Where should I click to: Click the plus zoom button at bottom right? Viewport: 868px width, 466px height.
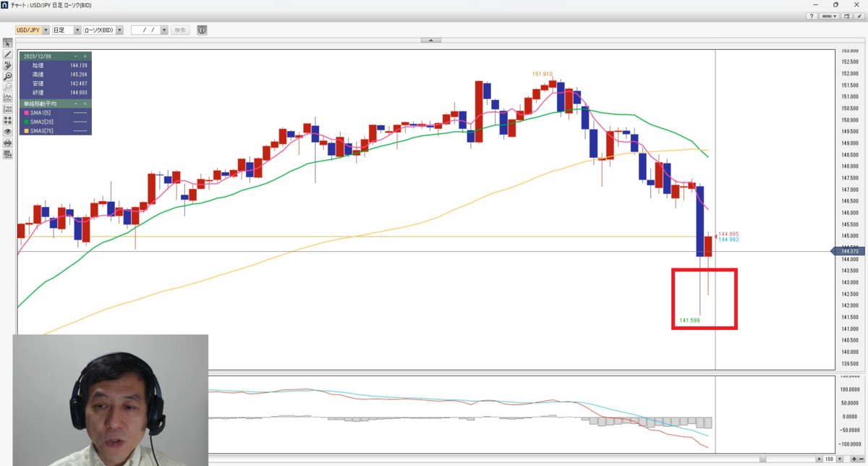click(x=854, y=459)
